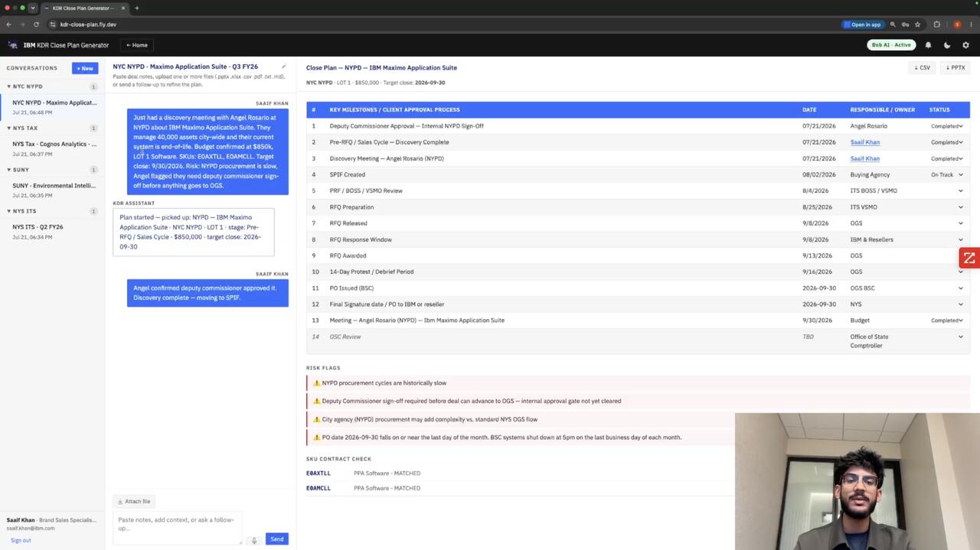Viewport: 980px width, 550px height.
Task: Open status dropdown for Pre-RFQ / Sales Cycle row
Action: [947, 142]
